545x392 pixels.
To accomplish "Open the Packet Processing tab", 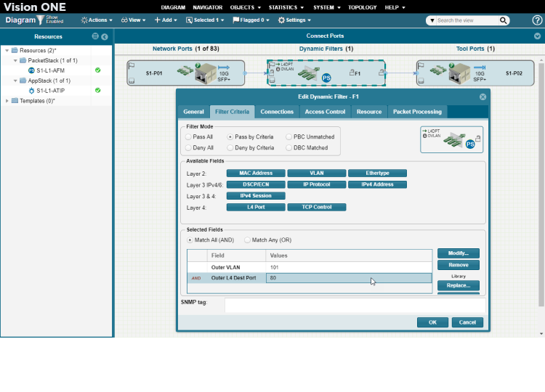I will [417, 112].
